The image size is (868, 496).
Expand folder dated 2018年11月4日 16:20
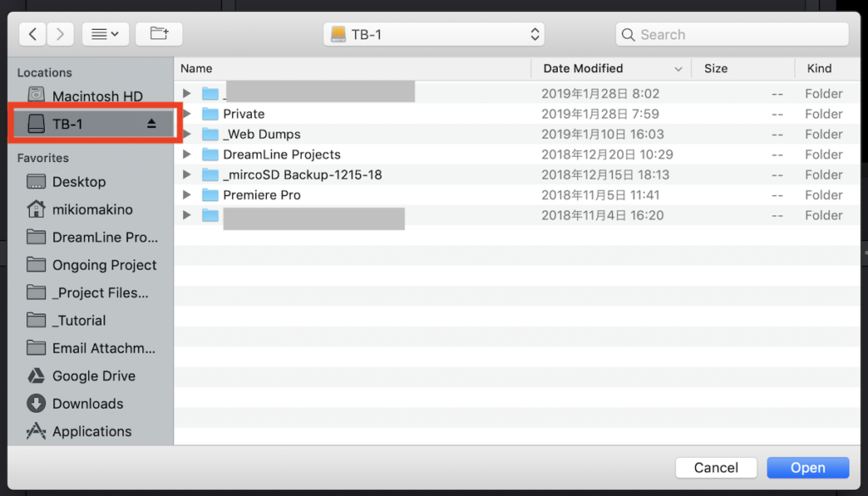pos(187,215)
